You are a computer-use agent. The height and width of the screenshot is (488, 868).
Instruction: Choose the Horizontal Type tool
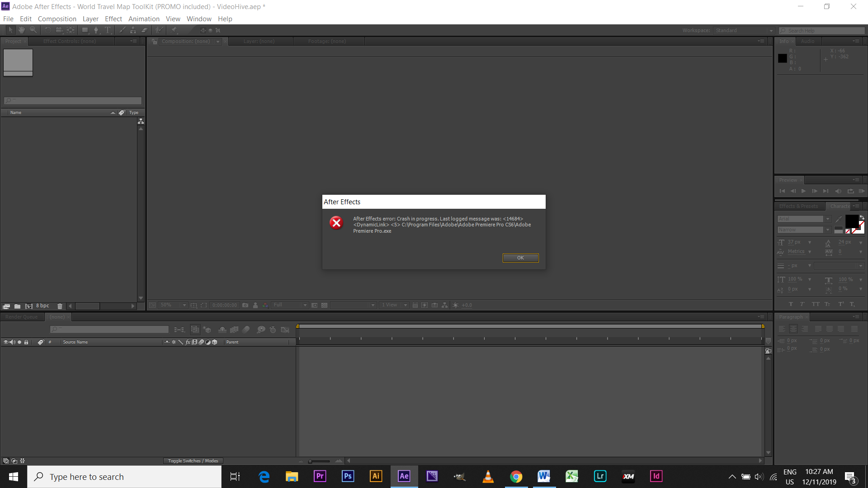coord(108,30)
